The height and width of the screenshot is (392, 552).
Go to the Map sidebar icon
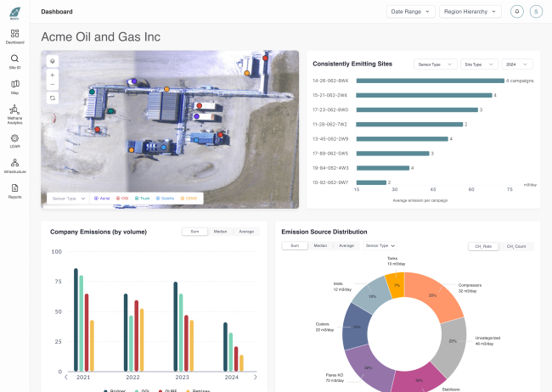click(x=14, y=84)
